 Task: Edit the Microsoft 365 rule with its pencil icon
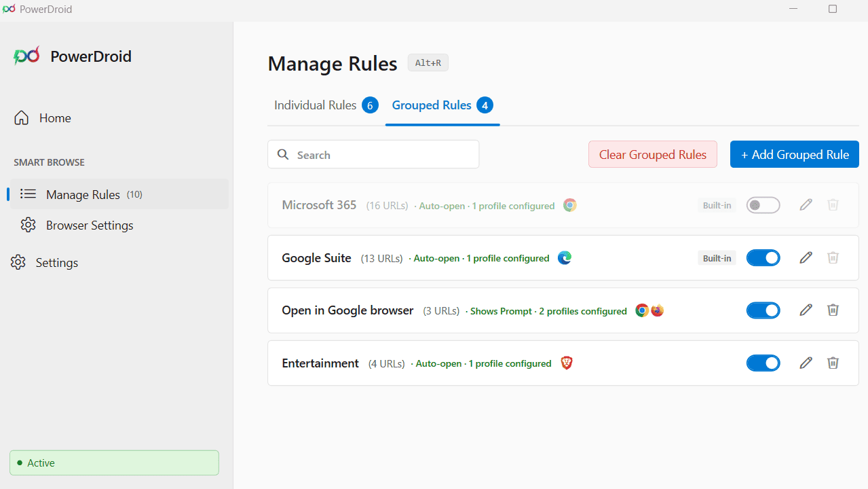pos(806,205)
